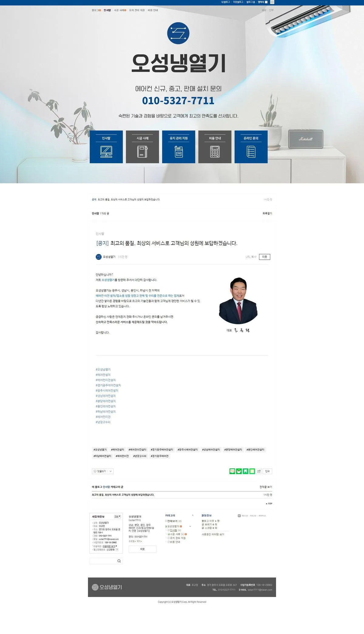Collapse the 오성냉열기 category group

tap(190, 526)
